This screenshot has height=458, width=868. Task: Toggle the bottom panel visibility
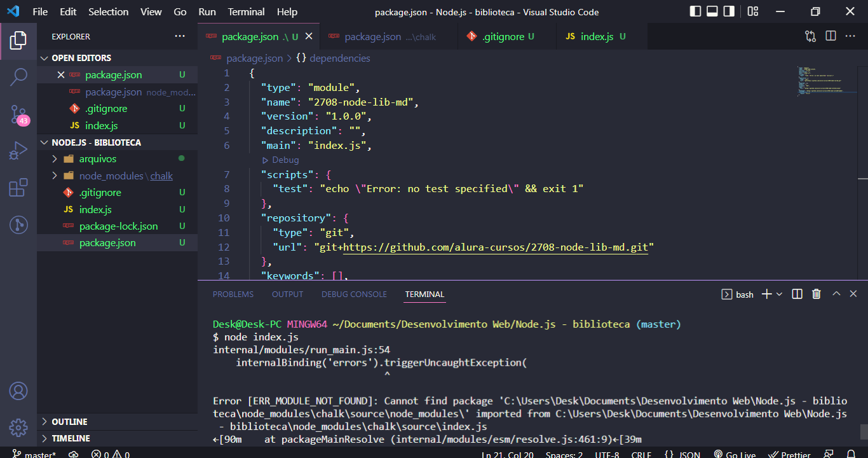tap(712, 11)
